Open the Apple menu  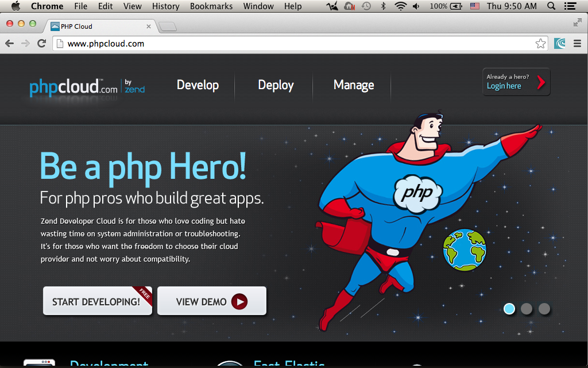coord(16,6)
